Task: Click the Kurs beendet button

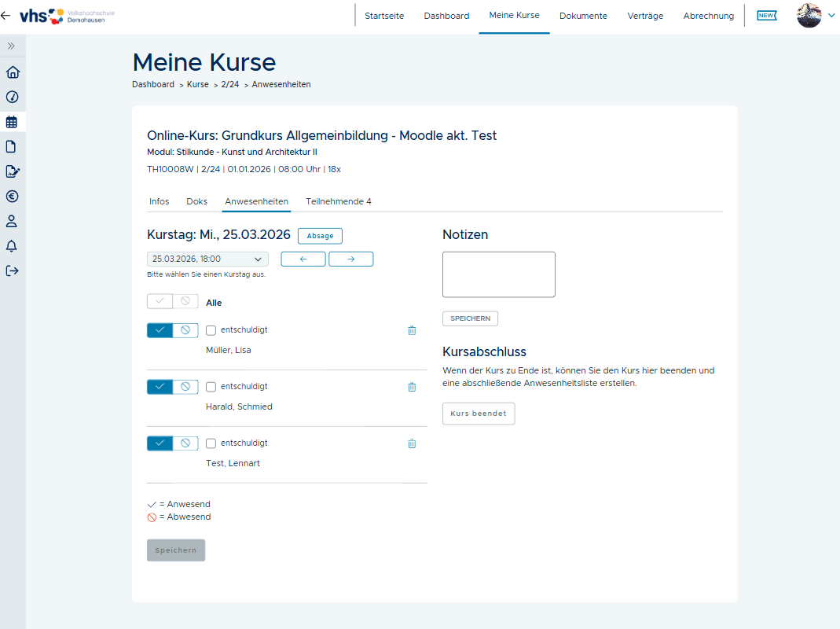Action: pos(479,414)
